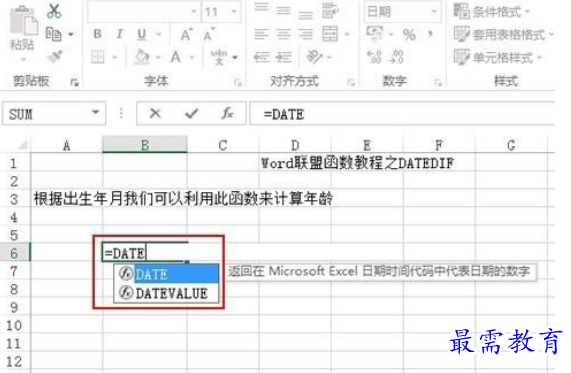571x373 pixels.
Task: Open the SUM Name Box dropdown
Action: tap(96, 113)
